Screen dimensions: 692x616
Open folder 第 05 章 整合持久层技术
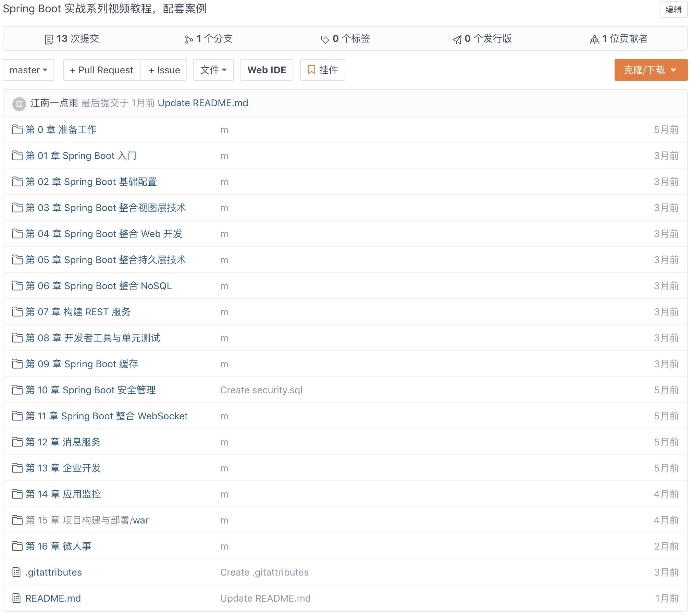click(x=106, y=260)
